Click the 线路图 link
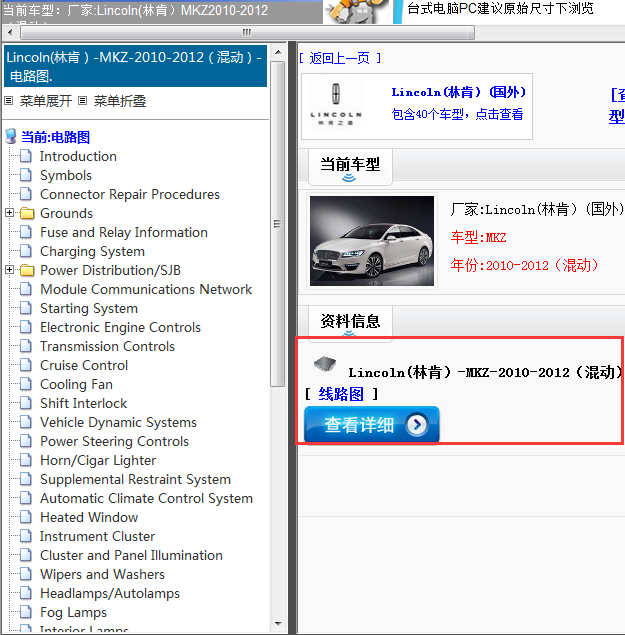 tap(341, 394)
